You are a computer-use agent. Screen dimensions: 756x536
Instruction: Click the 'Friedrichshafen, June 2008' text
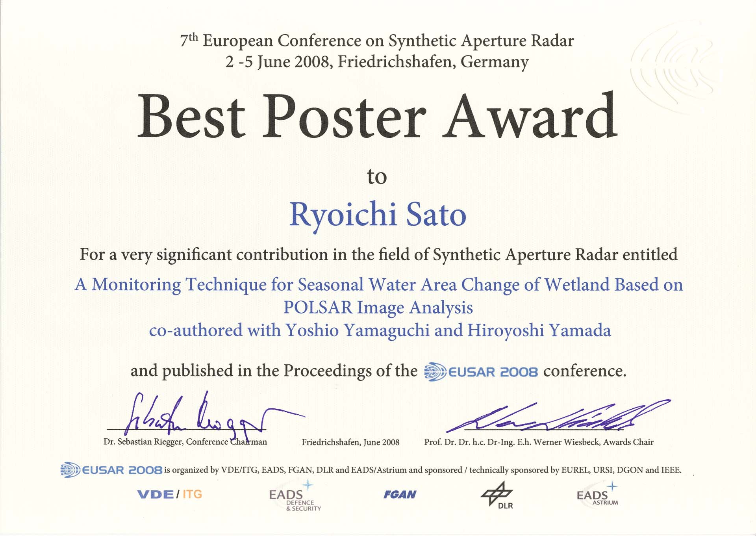coord(350,442)
